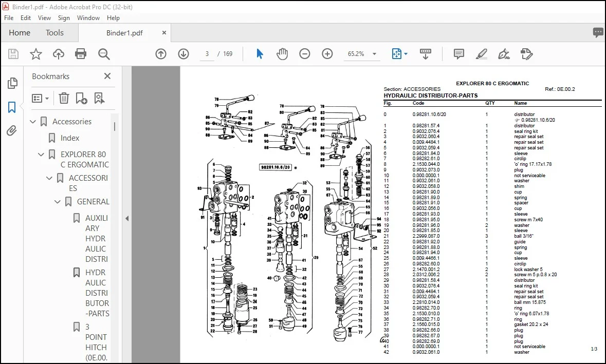Go to previous page with the up arrow
The width and height of the screenshot is (606, 364).
point(161,54)
